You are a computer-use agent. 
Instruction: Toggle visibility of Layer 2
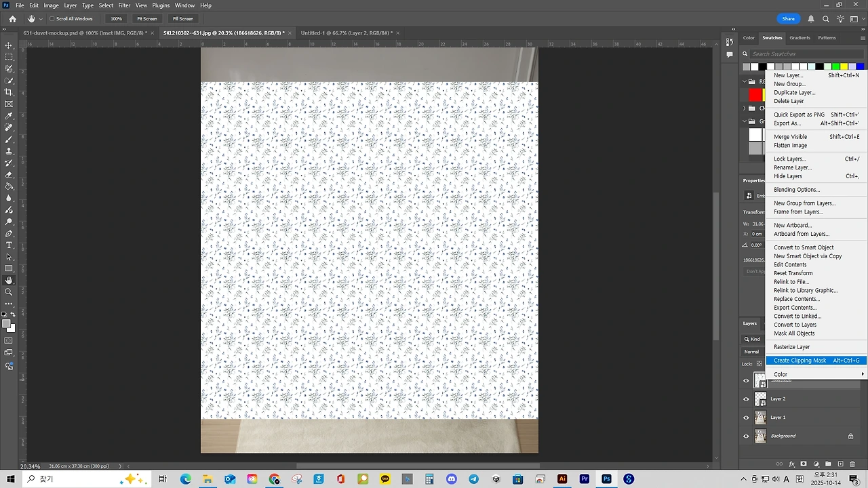(x=746, y=399)
